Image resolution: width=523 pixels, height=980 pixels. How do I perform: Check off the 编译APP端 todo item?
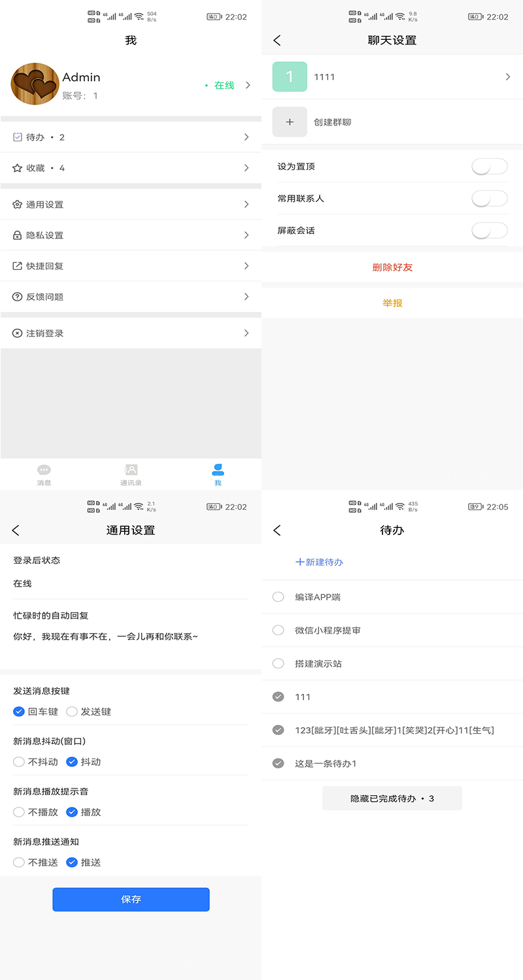[278, 597]
